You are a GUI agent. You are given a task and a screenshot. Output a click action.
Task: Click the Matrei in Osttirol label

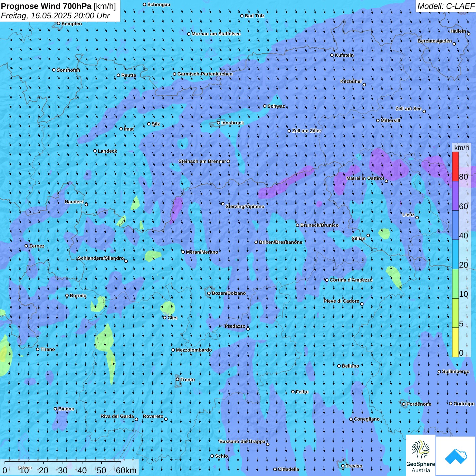tap(365, 178)
